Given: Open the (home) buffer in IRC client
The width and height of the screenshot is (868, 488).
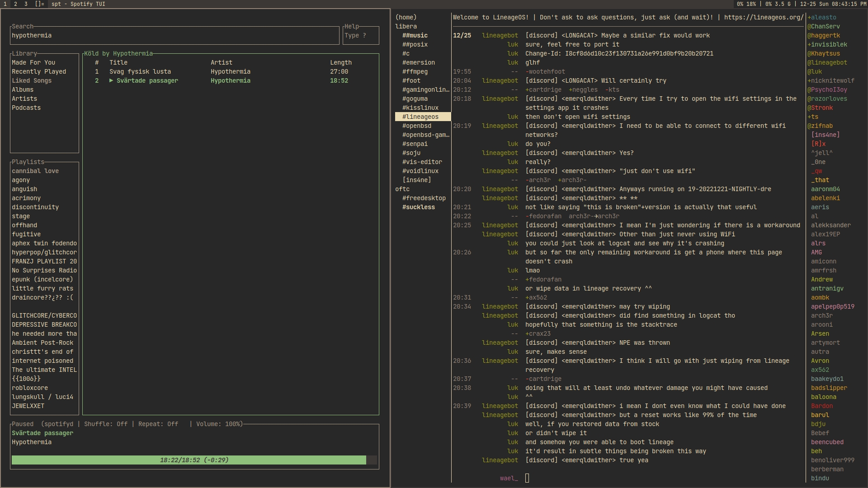Looking at the screenshot, I should point(406,17).
